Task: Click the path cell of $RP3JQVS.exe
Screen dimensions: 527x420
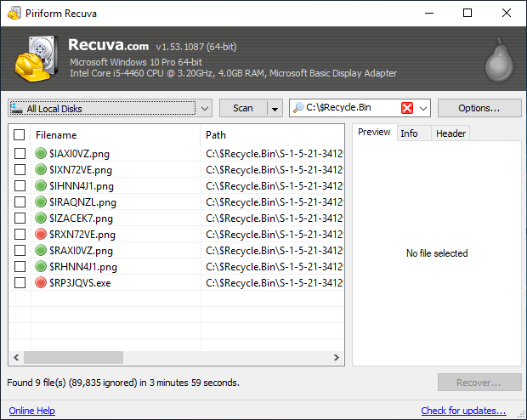Action: (x=272, y=283)
